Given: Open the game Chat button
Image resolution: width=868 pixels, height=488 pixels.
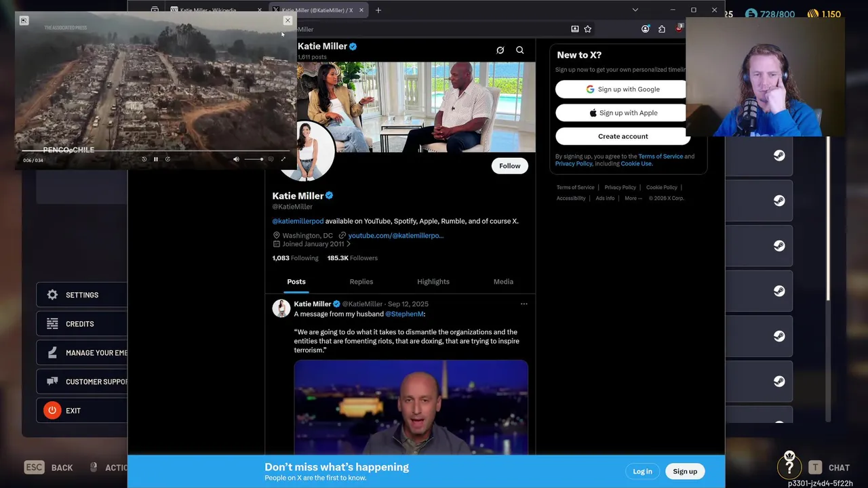Looking at the screenshot, I should (829, 468).
